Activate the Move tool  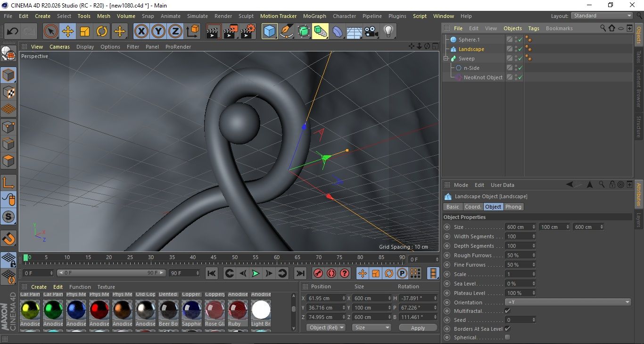(68, 32)
